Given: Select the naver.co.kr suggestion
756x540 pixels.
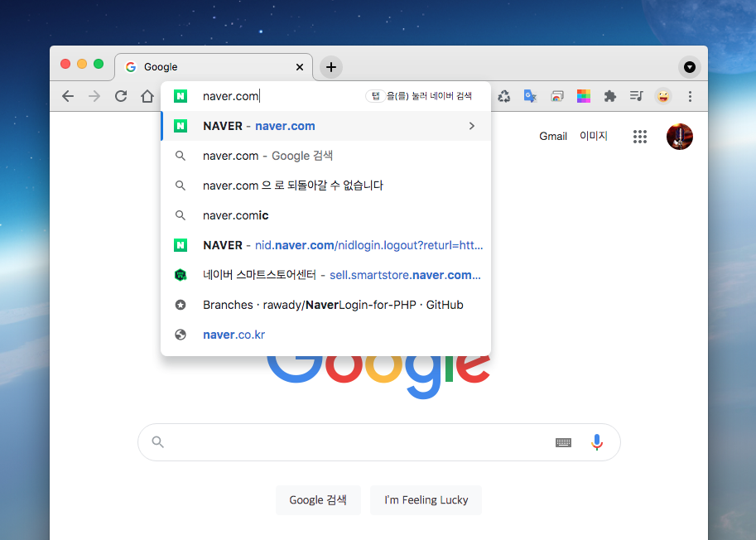Looking at the screenshot, I should point(326,335).
